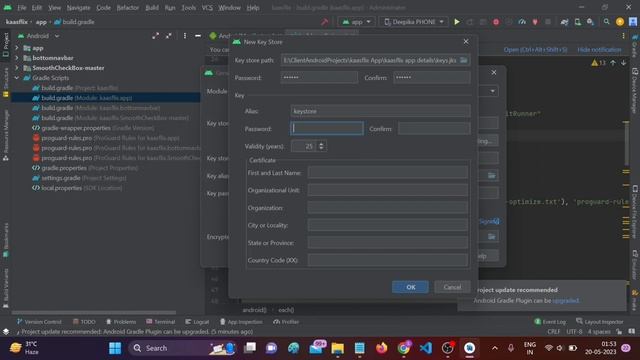The height and width of the screenshot is (360, 640).
Task: Click next highlighted error down arrow
Action: [624, 63]
